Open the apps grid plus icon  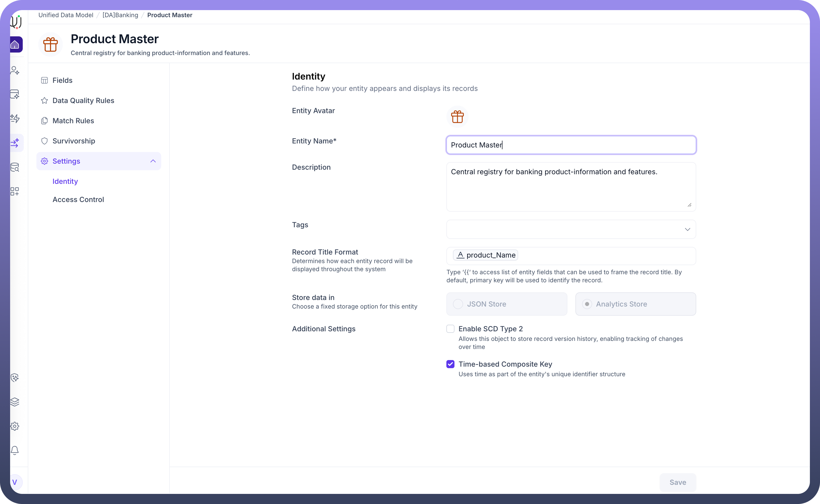tap(15, 191)
